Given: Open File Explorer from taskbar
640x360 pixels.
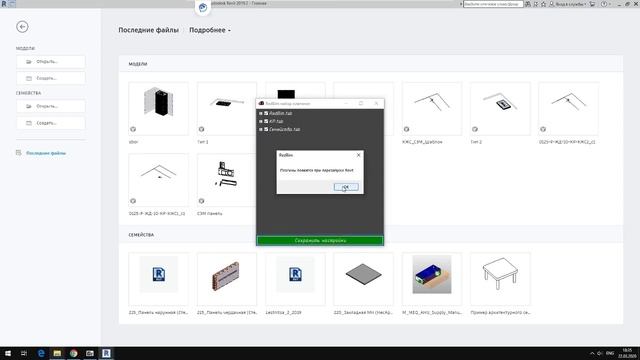Looking at the screenshot, I should pos(57,353).
